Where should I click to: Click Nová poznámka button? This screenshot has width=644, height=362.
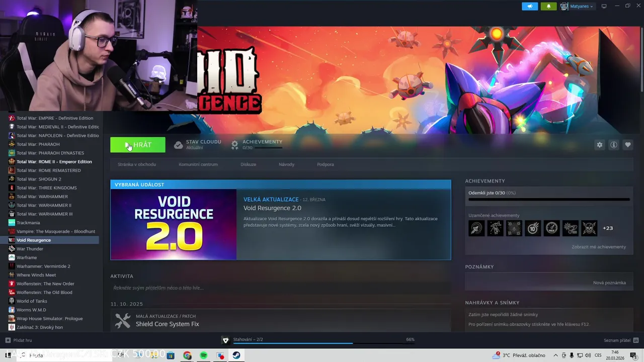tap(609, 283)
